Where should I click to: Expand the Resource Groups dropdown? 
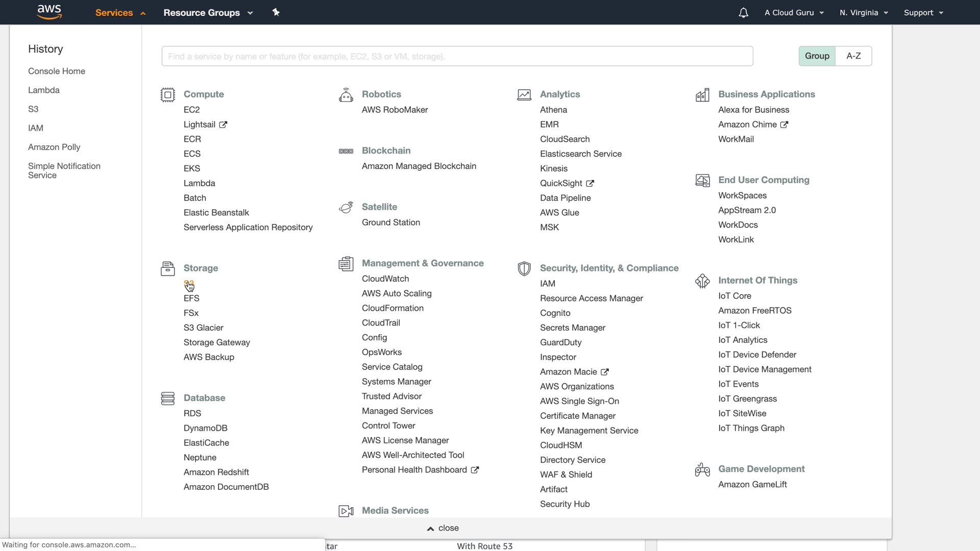pyautogui.click(x=208, y=13)
